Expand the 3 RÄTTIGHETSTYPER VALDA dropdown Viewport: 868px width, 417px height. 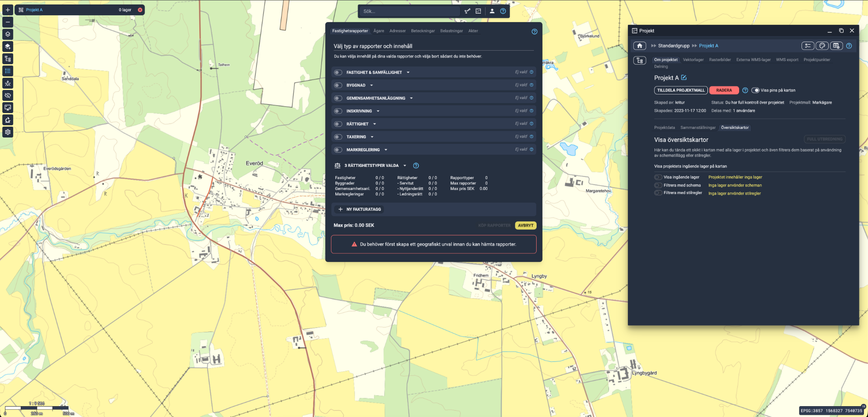click(x=405, y=166)
